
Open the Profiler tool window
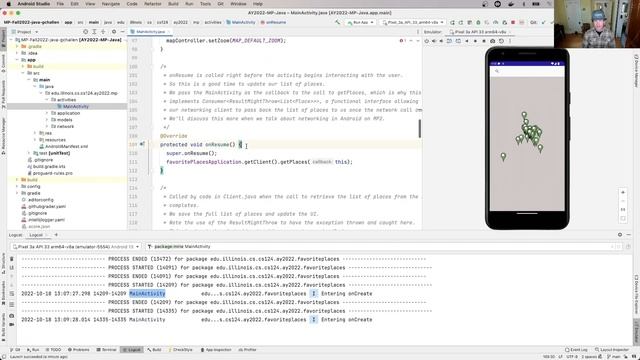(247, 350)
